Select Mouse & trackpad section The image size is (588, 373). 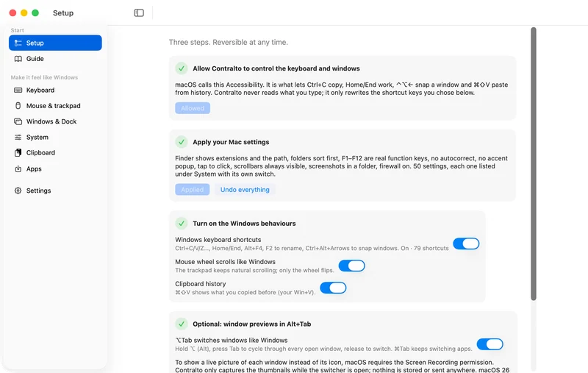pyautogui.click(x=55, y=106)
